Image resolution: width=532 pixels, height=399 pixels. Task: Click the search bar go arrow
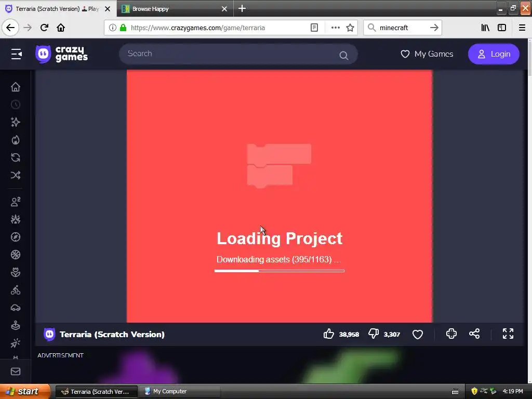(x=434, y=28)
